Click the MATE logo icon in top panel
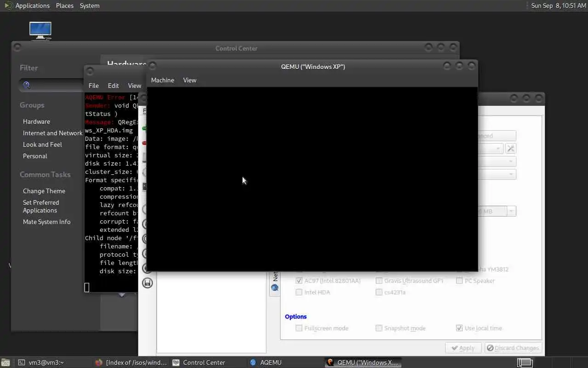The image size is (588, 368). (x=8, y=6)
